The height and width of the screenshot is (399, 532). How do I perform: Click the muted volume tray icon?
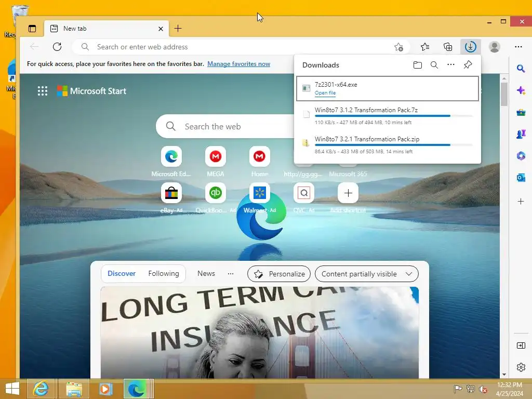[483, 389]
